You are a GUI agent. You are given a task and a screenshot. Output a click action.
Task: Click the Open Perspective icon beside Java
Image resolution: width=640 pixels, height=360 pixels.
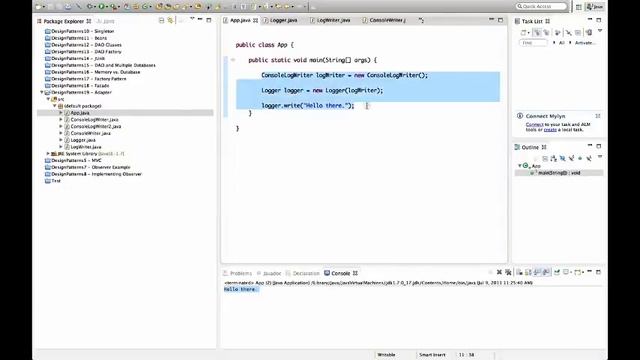tap(578, 7)
